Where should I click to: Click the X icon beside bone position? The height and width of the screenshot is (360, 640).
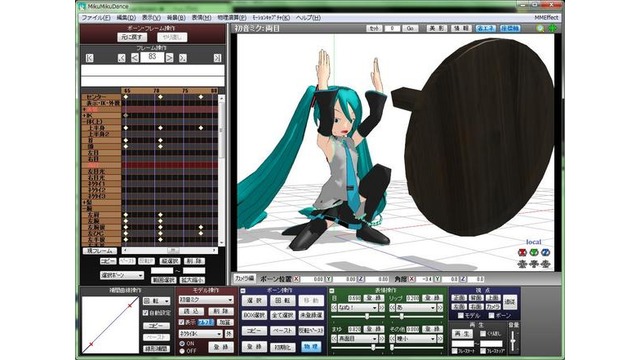296,279
